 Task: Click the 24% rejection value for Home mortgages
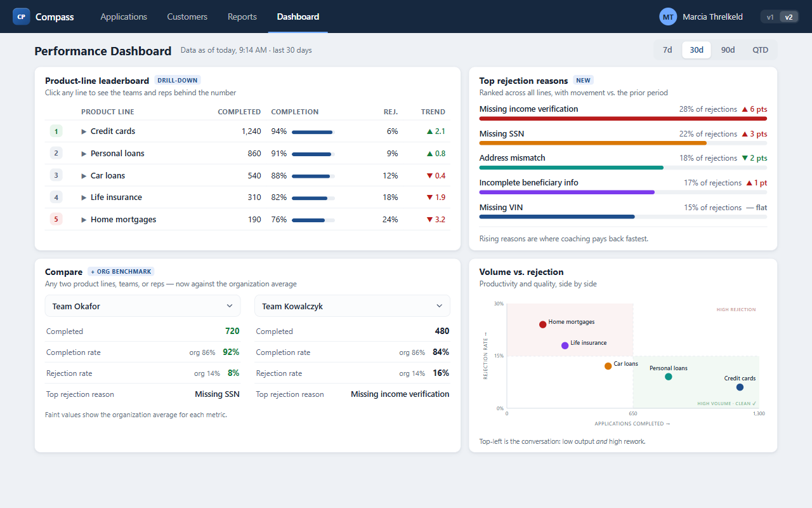click(390, 220)
